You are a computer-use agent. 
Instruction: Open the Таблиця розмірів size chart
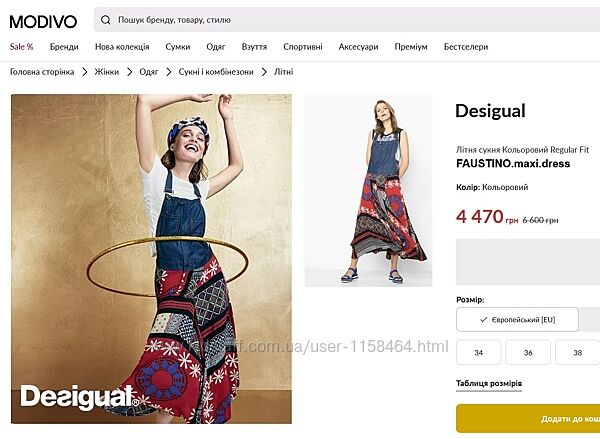pos(489,384)
